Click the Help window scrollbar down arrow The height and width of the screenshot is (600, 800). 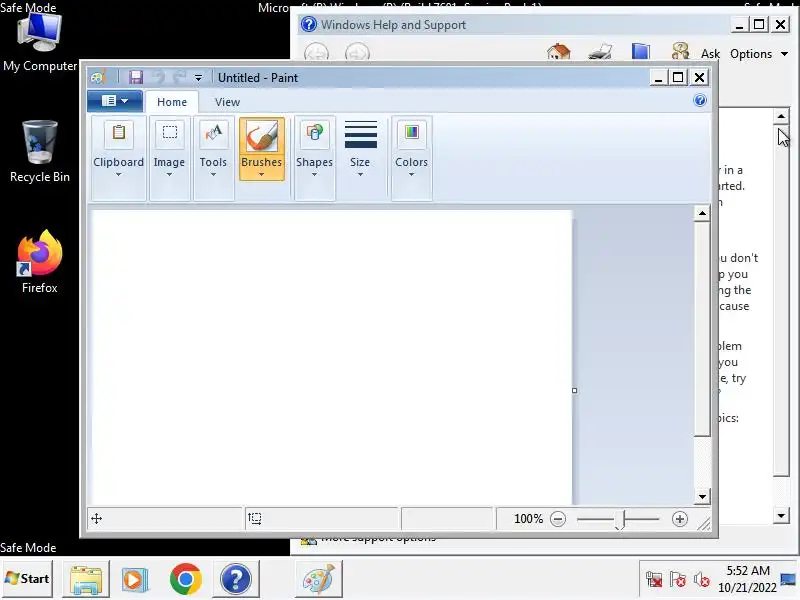(781, 516)
